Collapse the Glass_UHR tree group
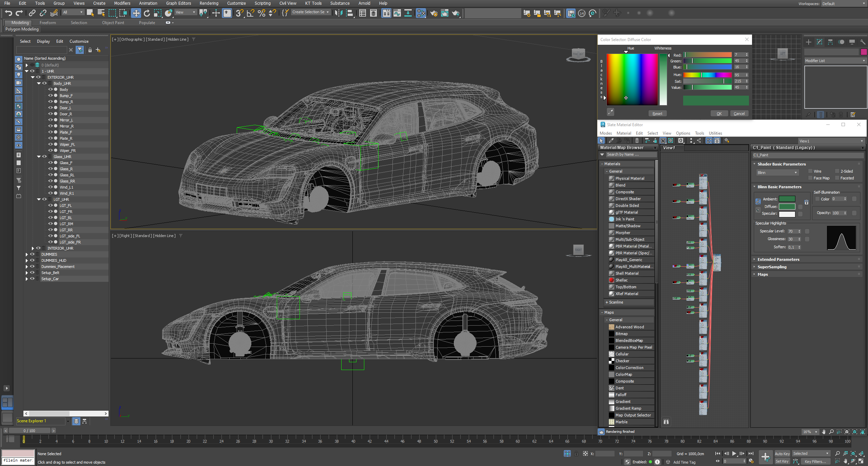This screenshot has width=868, height=466. coord(39,157)
